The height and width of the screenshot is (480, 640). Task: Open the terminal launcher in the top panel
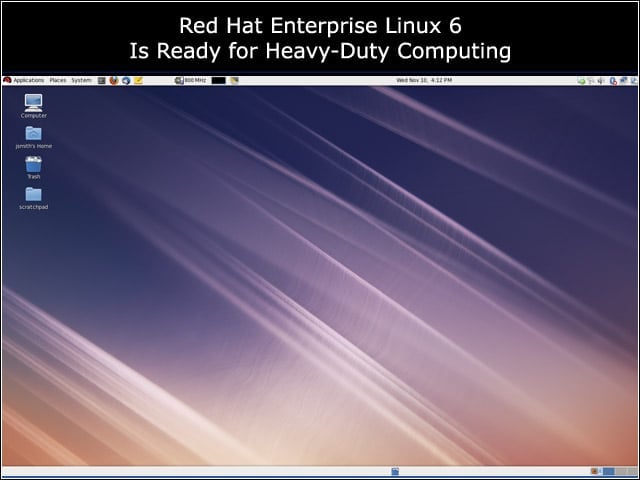pos(102,80)
